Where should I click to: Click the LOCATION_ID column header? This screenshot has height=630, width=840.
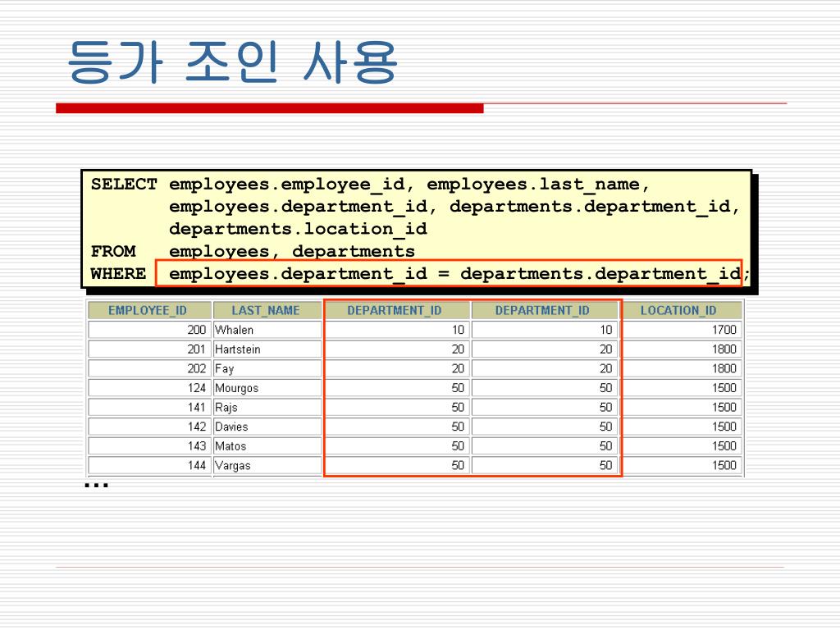pyautogui.click(x=682, y=311)
